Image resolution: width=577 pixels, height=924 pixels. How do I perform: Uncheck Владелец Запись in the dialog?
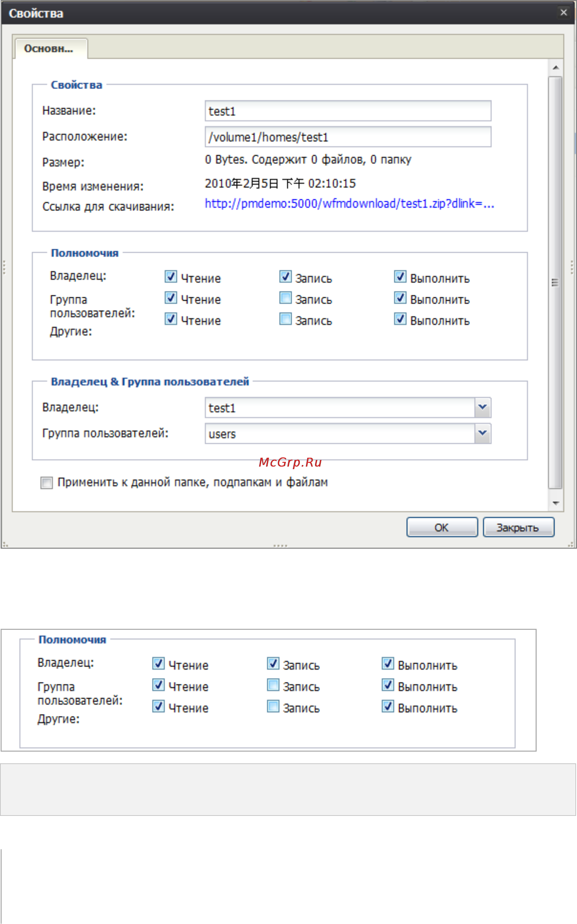coord(285,276)
